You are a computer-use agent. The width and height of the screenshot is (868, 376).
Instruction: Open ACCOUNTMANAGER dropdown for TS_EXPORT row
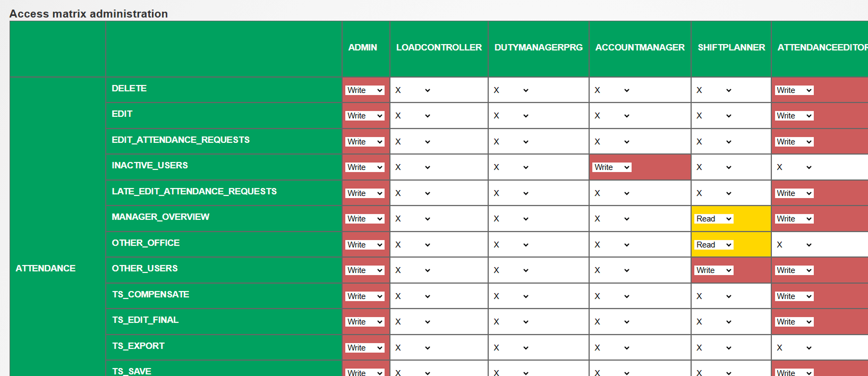pyautogui.click(x=612, y=348)
